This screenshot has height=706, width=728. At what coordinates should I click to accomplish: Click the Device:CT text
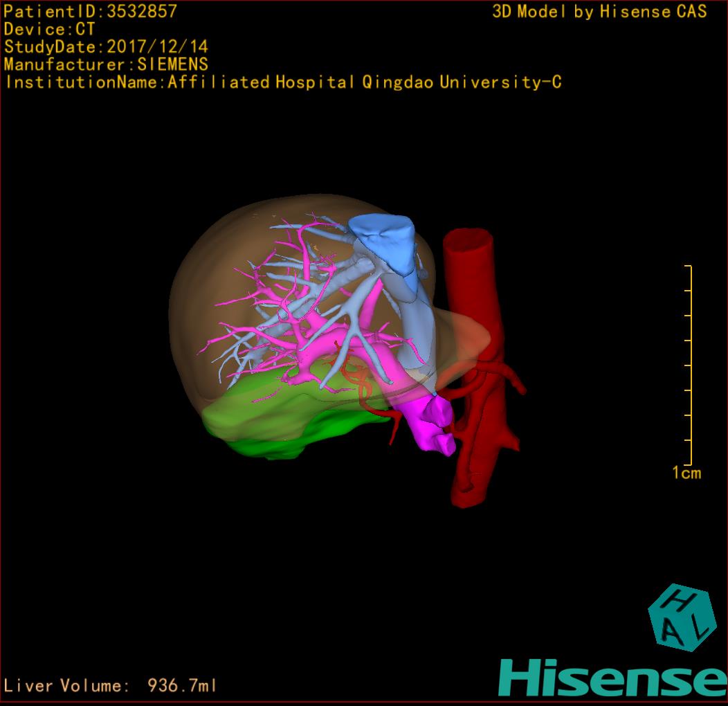pos(49,30)
